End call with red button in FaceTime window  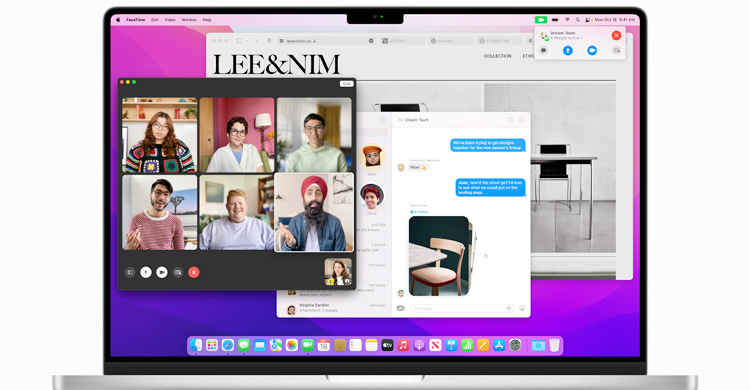click(194, 272)
